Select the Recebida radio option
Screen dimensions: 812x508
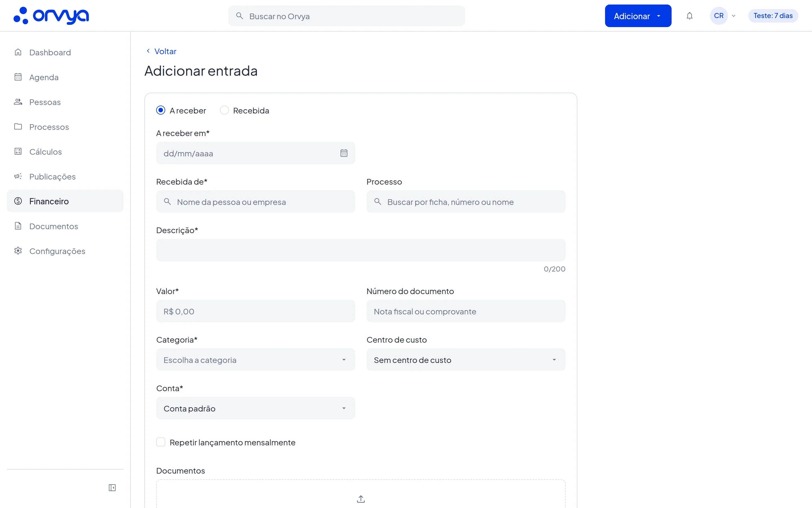(224, 110)
